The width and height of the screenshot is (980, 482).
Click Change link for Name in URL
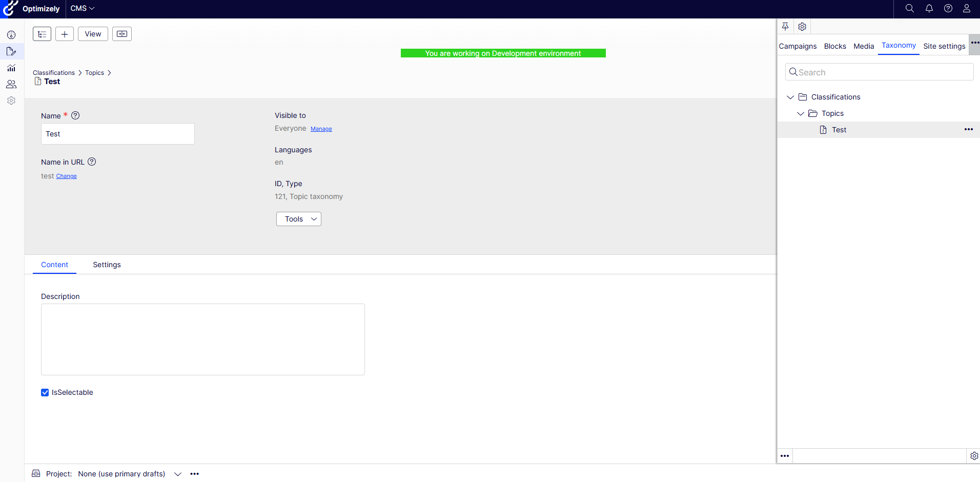[66, 176]
